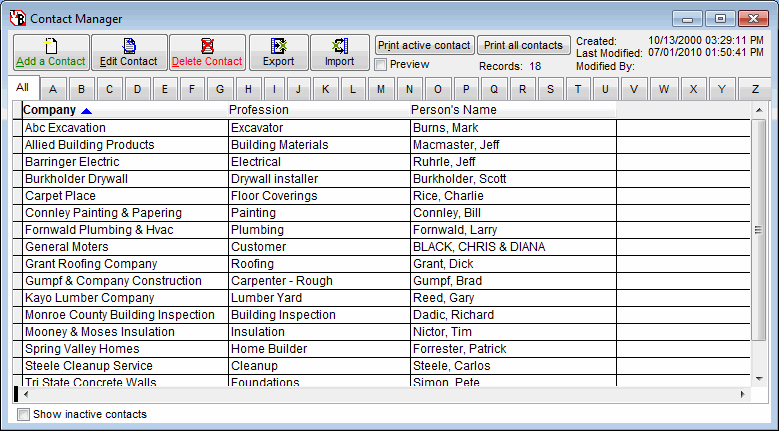Screen dimensions: 779x431
Task: Click the Person's Name column header
Action: click(x=454, y=110)
